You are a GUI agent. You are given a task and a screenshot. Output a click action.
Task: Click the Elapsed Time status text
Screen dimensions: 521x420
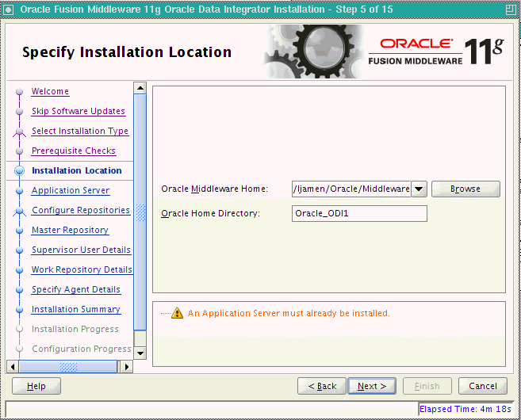coord(465,409)
